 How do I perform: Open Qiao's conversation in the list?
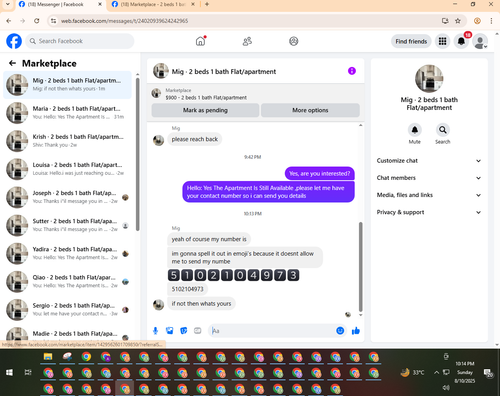(x=68, y=281)
